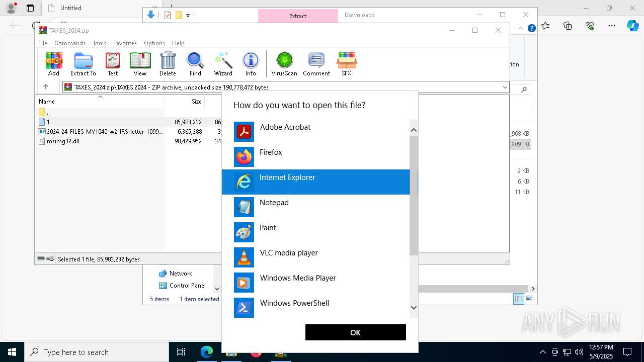Open the Commands menu in WinRAR
The width and height of the screenshot is (644, 362).
click(x=69, y=43)
